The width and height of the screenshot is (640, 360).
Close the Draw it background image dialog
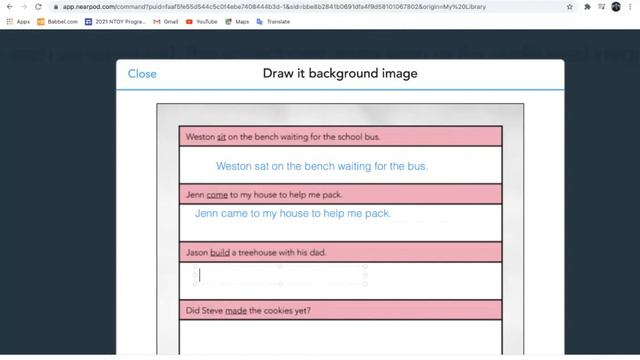142,74
